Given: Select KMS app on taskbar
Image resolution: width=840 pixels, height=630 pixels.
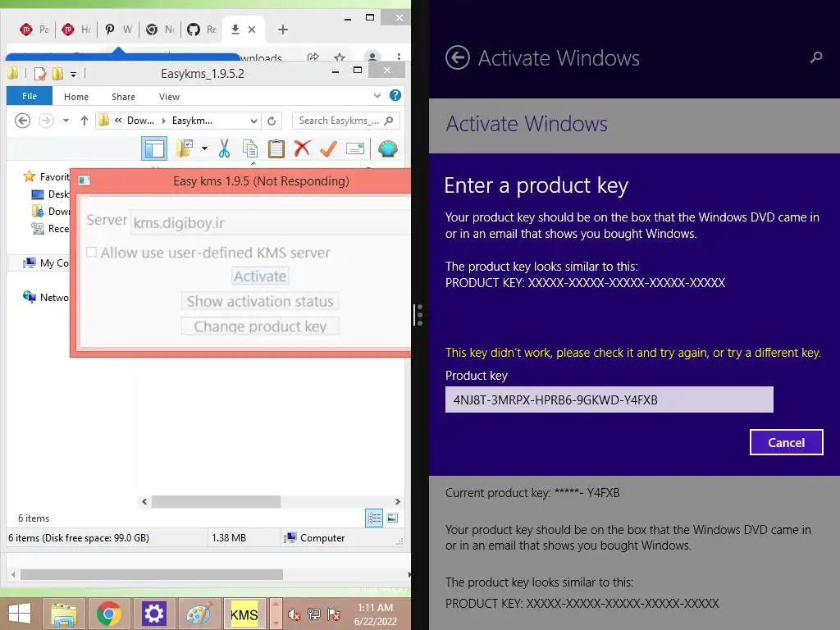Looking at the screenshot, I should coord(244,614).
